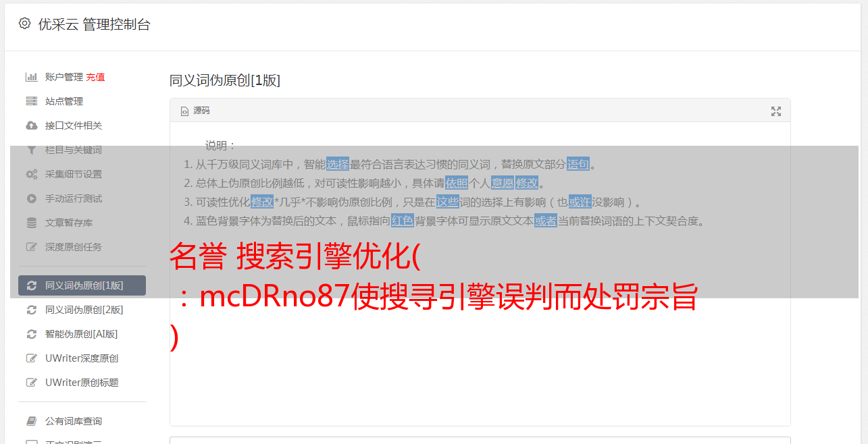This screenshot has width=868, height=444.
Task: Click the highlighted word 依照 in line two
Action: tap(457, 183)
